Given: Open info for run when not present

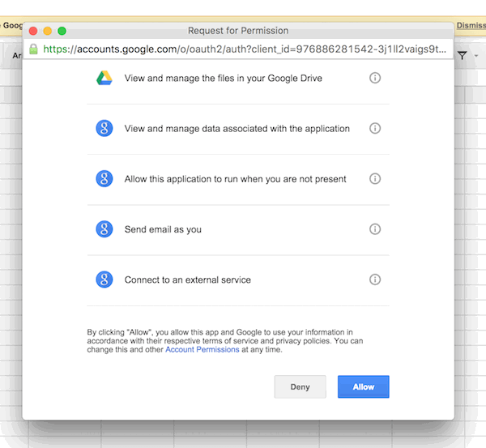Looking at the screenshot, I should [x=375, y=179].
